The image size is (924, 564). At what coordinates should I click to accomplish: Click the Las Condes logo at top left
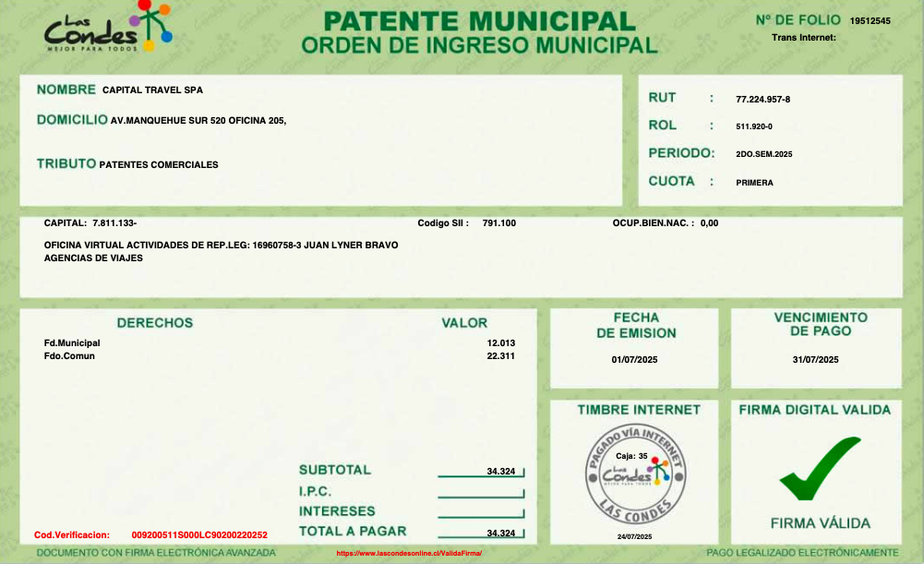[108, 27]
